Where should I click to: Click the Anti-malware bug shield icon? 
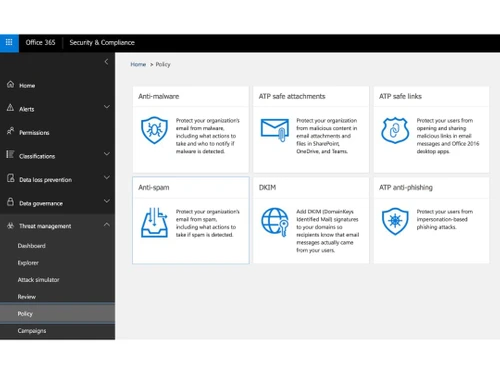coord(154,130)
